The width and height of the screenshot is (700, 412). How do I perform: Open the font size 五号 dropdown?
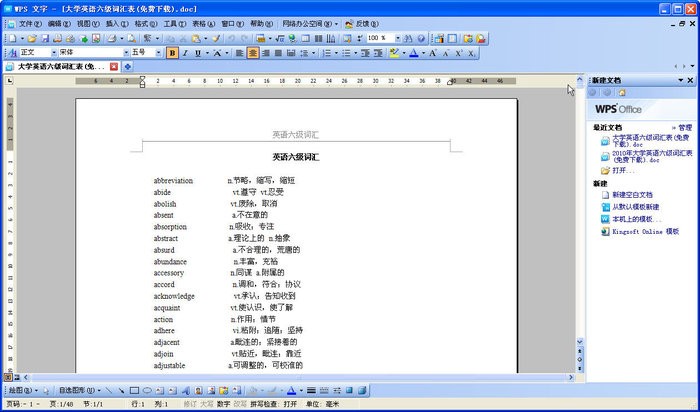tap(158, 53)
